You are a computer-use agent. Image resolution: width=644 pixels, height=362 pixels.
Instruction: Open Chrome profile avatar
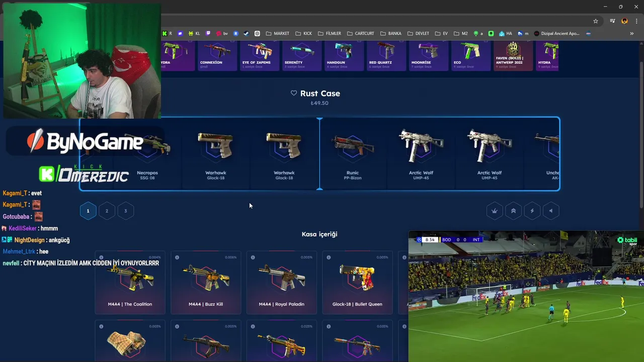tap(624, 21)
